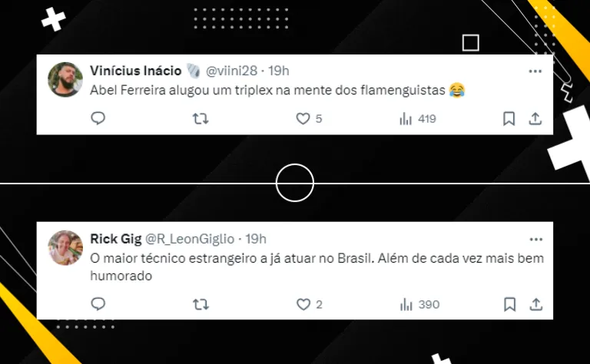Retweet Rick Gig's tweet

(201, 304)
